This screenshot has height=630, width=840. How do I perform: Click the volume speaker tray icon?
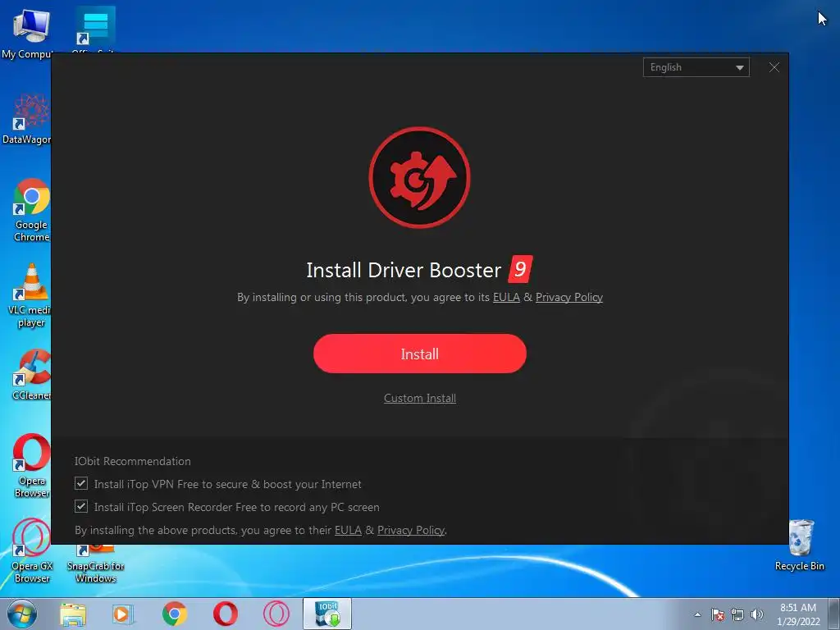[756, 614]
